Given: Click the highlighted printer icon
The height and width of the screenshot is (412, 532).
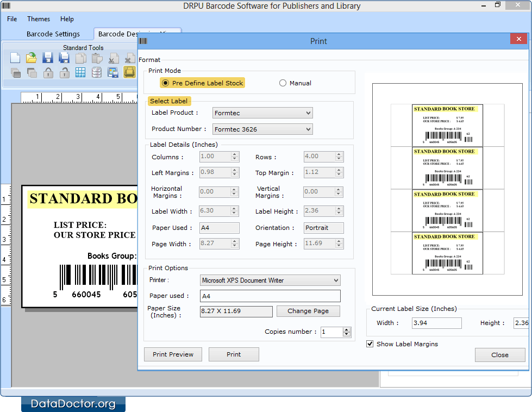Looking at the screenshot, I should [x=129, y=72].
